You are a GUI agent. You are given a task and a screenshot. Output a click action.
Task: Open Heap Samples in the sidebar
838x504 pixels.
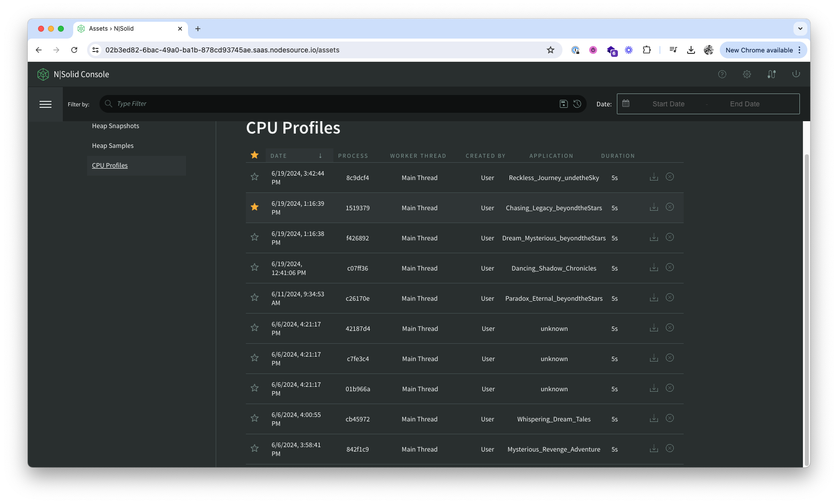tap(113, 146)
